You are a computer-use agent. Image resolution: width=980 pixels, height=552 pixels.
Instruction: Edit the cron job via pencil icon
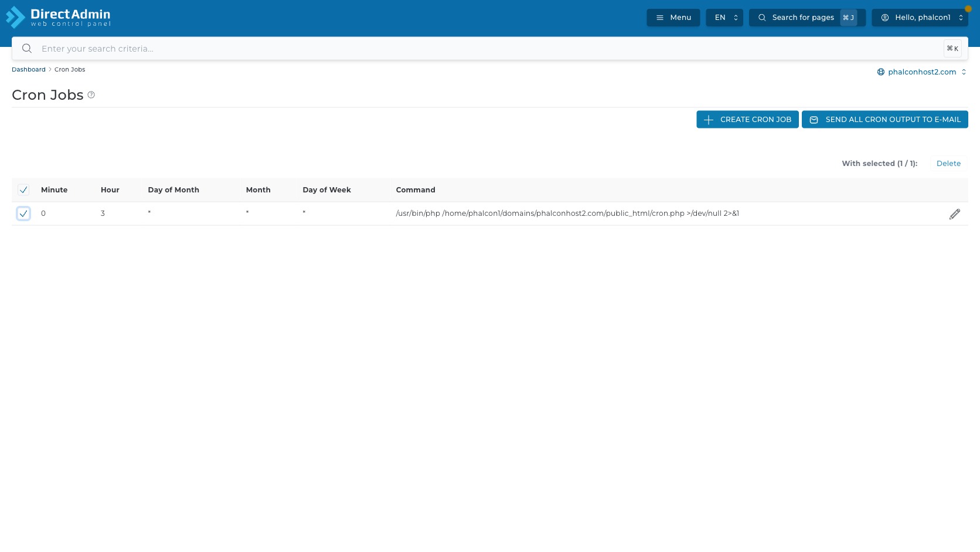pyautogui.click(x=955, y=214)
